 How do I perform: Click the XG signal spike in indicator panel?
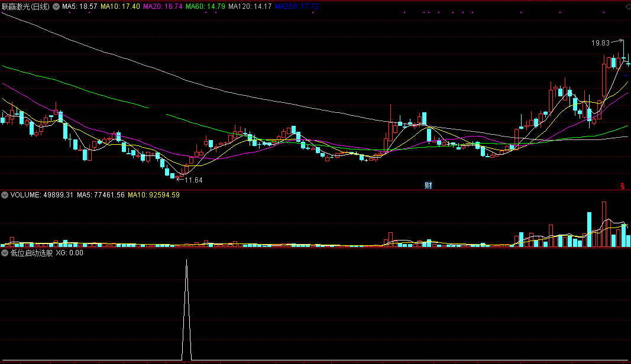[x=186, y=310]
